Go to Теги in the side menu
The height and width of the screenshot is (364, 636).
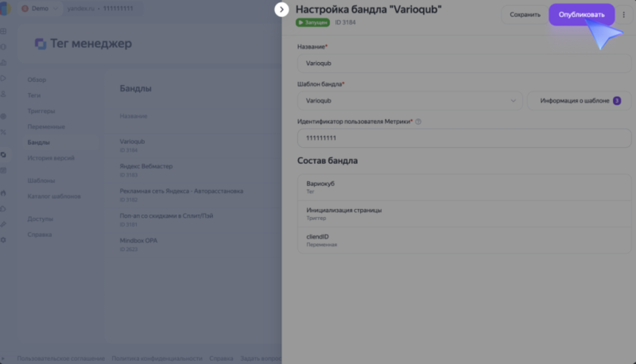(x=34, y=95)
